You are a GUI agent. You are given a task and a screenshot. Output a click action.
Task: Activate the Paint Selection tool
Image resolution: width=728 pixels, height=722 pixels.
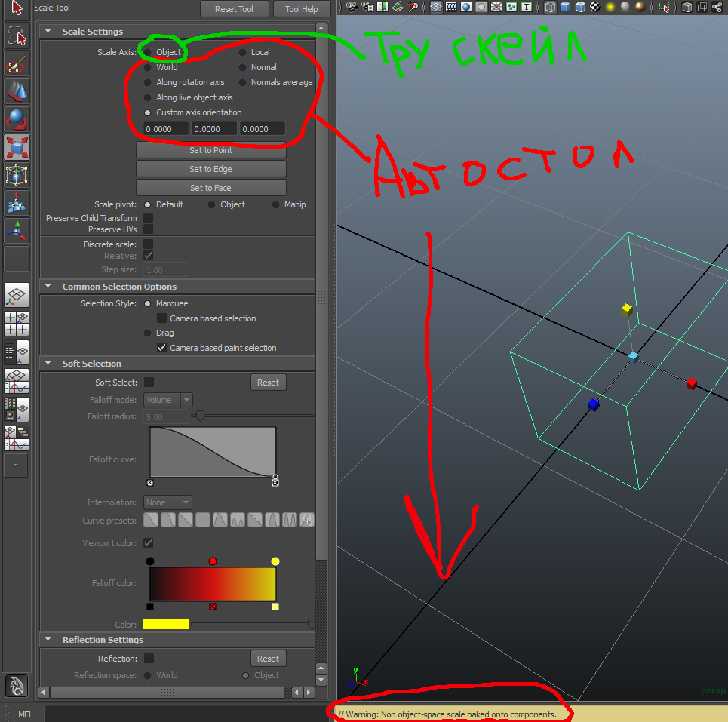coord(16,65)
